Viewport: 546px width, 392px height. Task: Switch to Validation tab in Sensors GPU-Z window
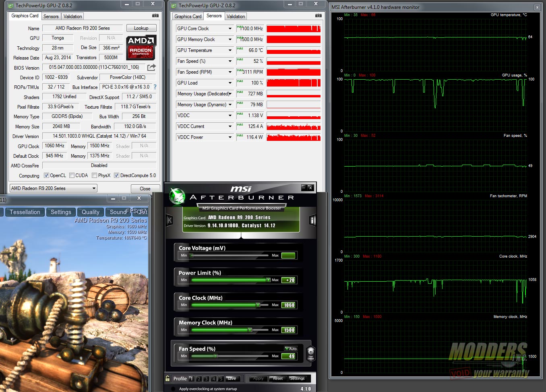click(x=236, y=17)
